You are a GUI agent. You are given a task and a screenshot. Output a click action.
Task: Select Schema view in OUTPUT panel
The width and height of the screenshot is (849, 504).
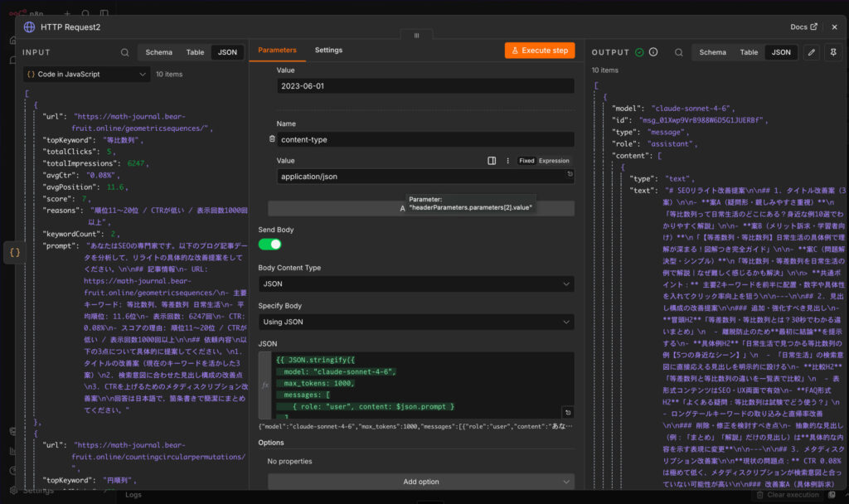712,52
